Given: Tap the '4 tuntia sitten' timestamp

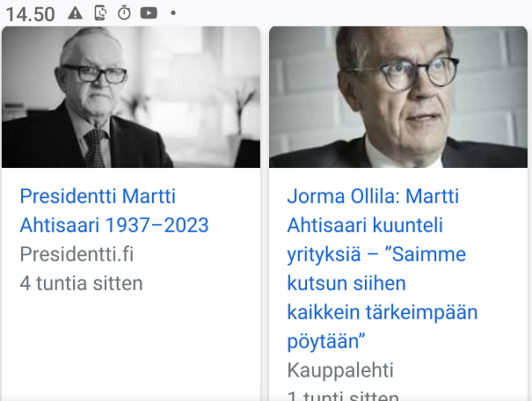Looking at the screenshot, I should coord(81,283).
